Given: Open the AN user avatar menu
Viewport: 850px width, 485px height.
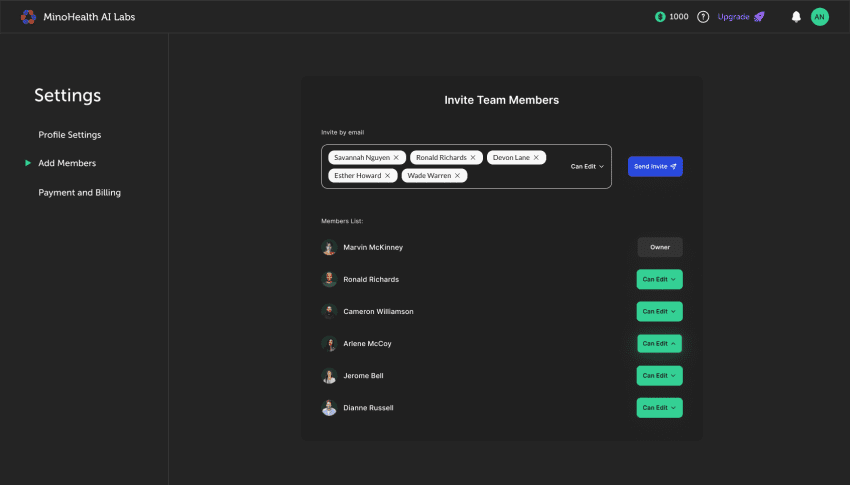Looking at the screenshot, I should 819,17.
